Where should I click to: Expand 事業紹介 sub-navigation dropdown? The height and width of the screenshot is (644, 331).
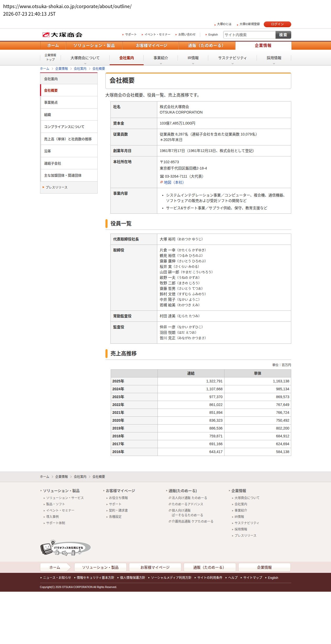pos(161,58)
